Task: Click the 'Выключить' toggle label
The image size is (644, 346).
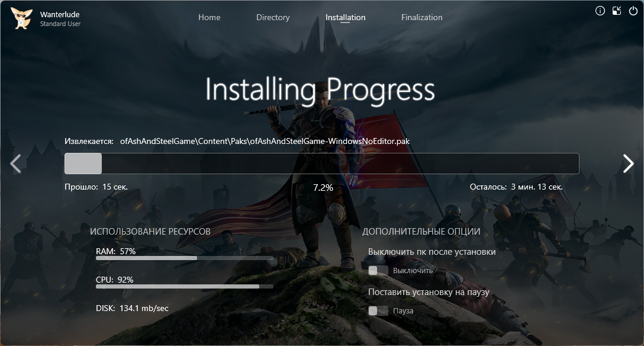Action: [x=413, y=271]
